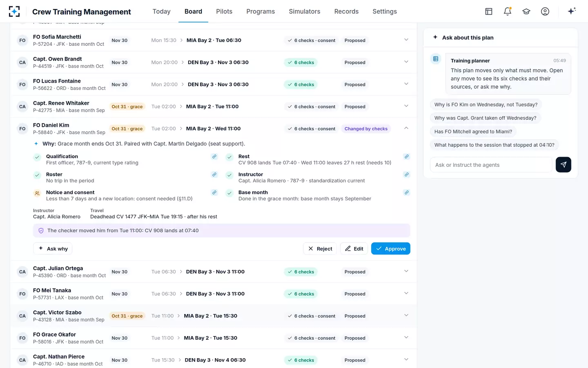
Task: Go to the Simulators tab
Action: tap(305, 11)
